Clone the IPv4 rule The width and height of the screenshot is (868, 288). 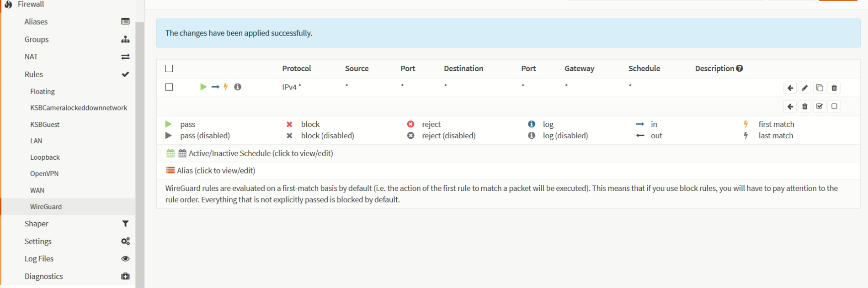pos(820,88)
